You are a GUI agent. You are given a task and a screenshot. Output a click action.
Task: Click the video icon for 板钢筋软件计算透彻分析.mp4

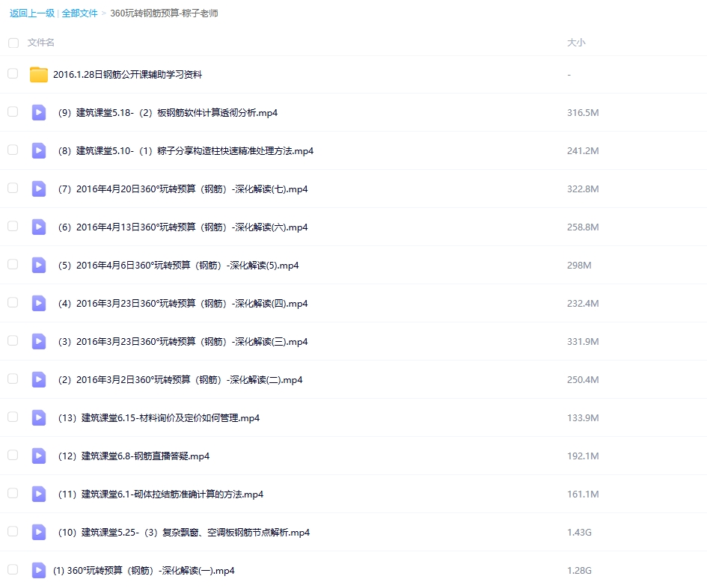38,112
